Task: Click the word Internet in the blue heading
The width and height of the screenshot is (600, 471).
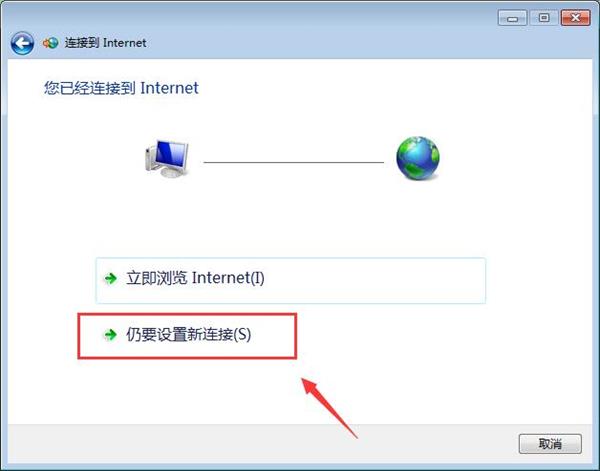Action: click(170, 88)
